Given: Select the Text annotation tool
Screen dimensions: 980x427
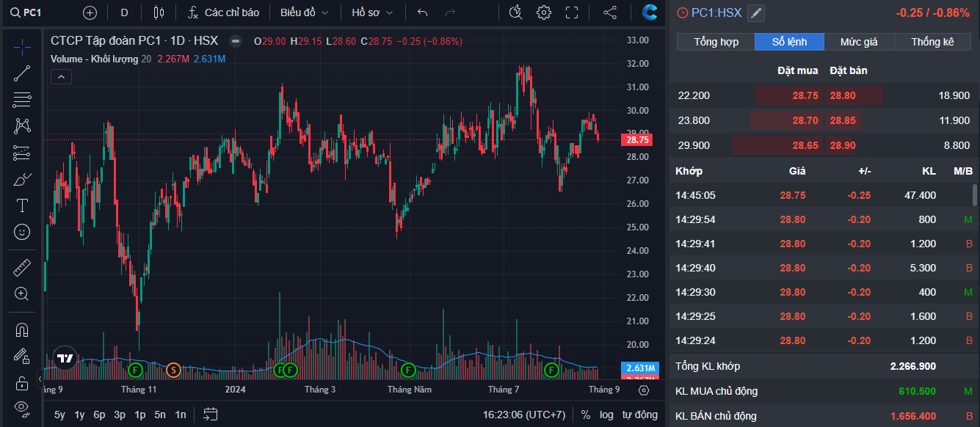Looking at the screenshot, I should (22, 205).
